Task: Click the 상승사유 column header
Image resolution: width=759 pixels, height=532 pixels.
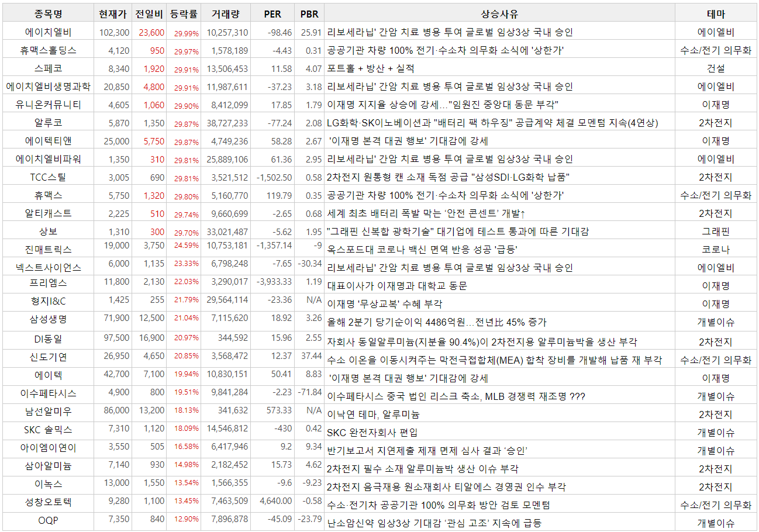Action: pos(499,14)
